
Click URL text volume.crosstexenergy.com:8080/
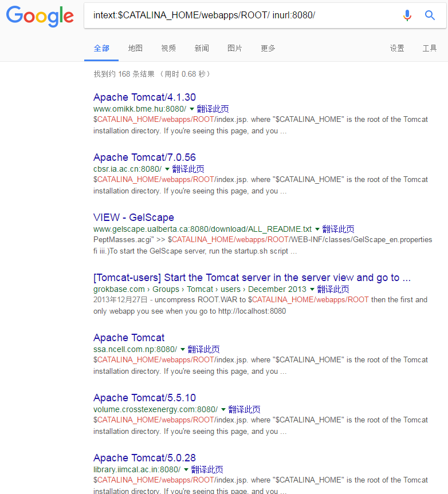click(x=155, y=409)
